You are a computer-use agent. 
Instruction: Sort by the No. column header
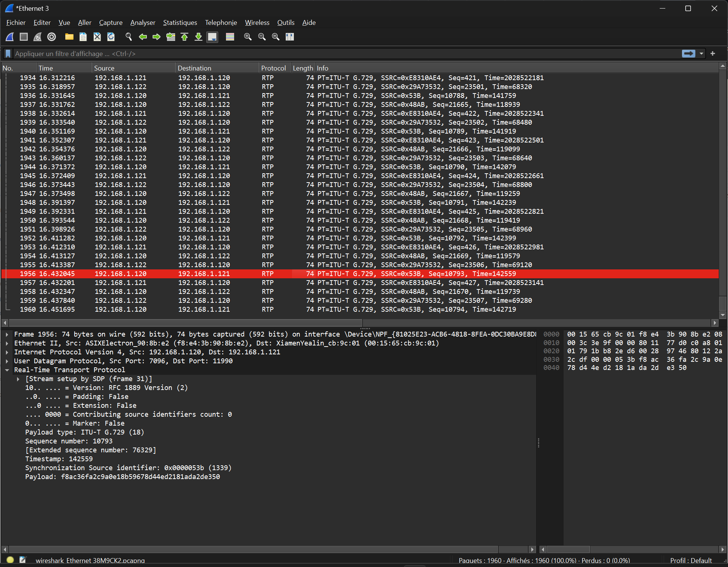(19, 68)
